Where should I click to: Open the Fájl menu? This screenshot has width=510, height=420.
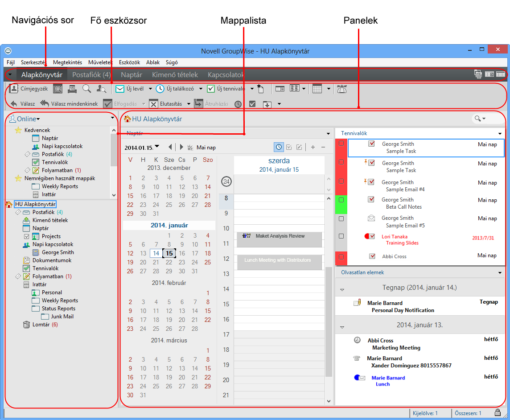[10, 62]
